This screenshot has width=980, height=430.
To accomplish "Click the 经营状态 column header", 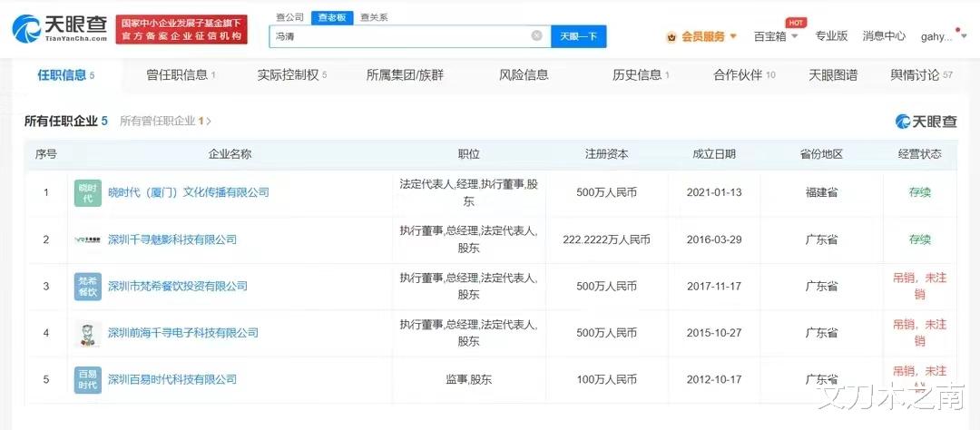I will pos(919,153).
